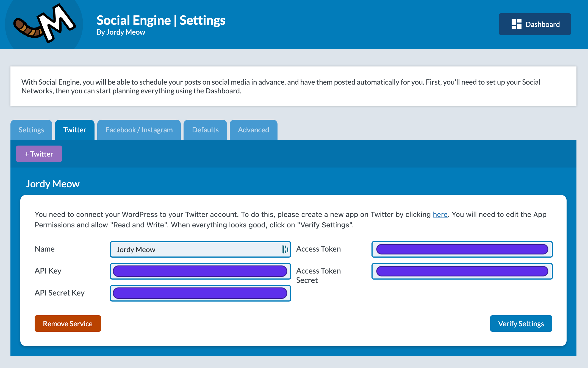This screenshot has height=368, width=588.
Task: Click the Access Token input field
Action: click(x=462, y=249)
